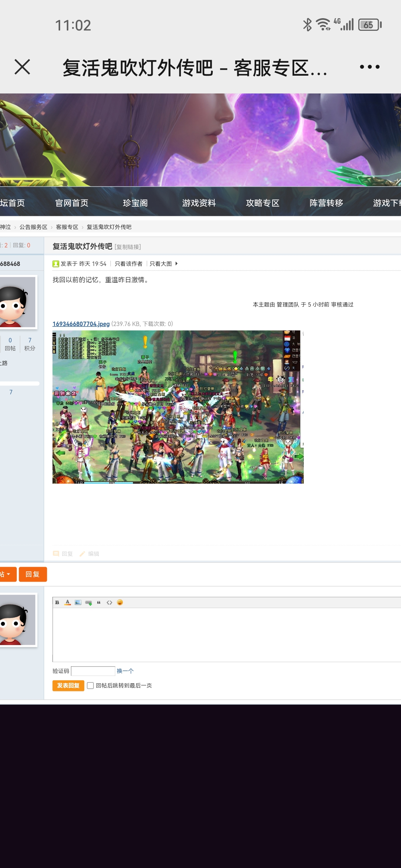The image size is (401, 868).
Task: Insert a quote block in the reply
Action: (x=99, y=602)
